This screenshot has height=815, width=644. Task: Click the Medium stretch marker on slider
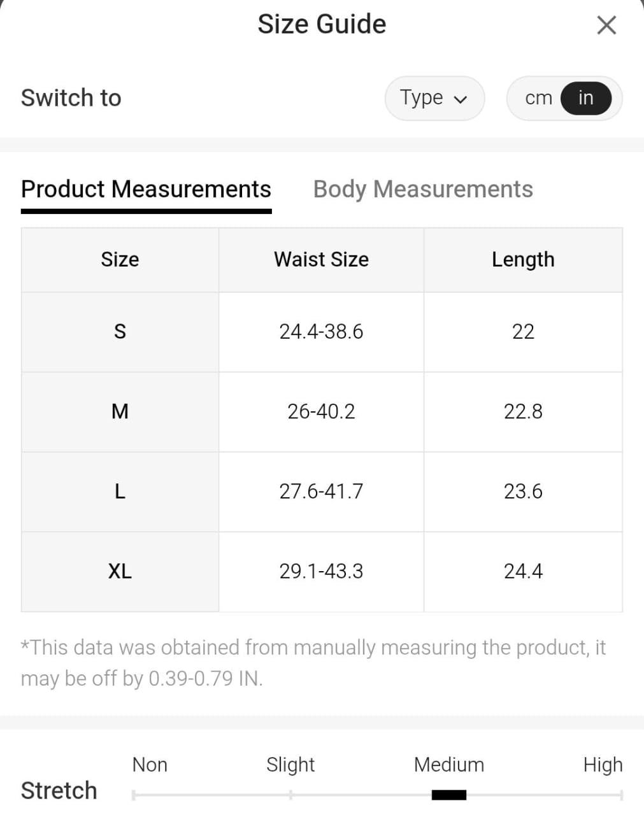click(449, 795)
